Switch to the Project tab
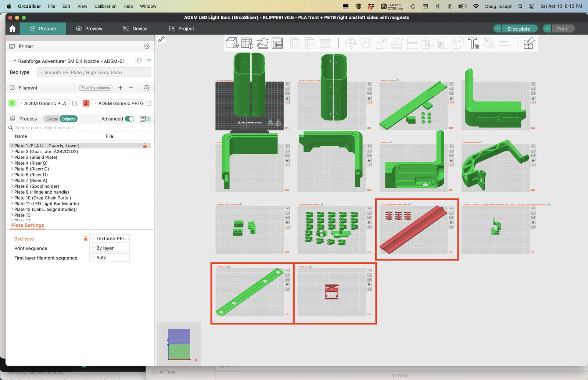The image size is (588, 380). click(182, 29)
